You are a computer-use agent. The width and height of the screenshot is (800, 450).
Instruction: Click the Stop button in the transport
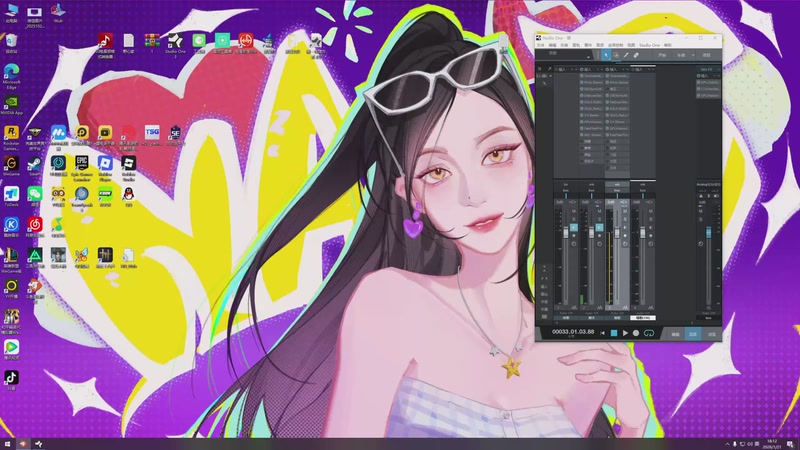pyautogui.click(x=614, y=333)
